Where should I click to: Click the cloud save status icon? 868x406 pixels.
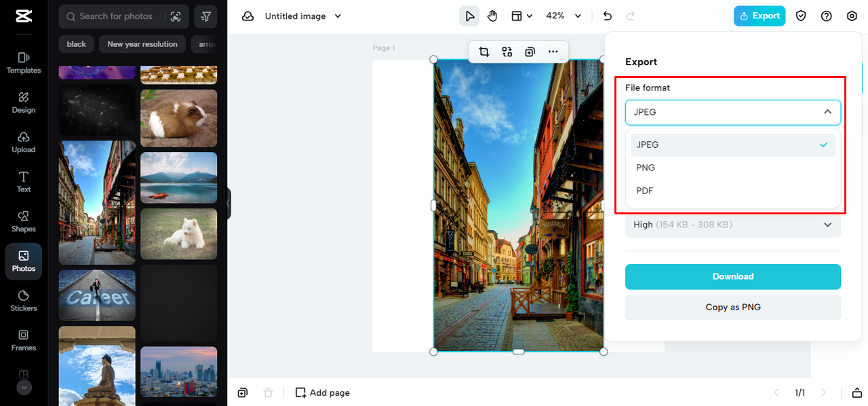pyautogui.click(x=248, y=16)
